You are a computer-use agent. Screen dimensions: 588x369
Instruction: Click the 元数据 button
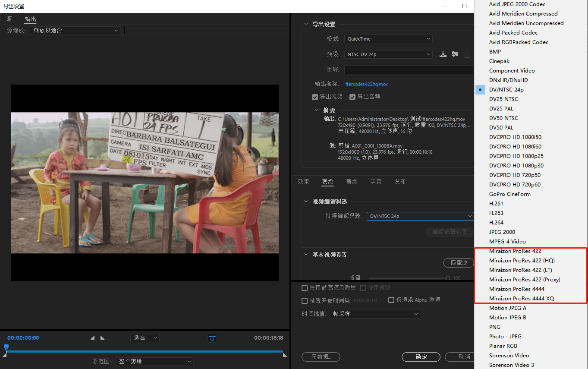[x=321, y=357]
